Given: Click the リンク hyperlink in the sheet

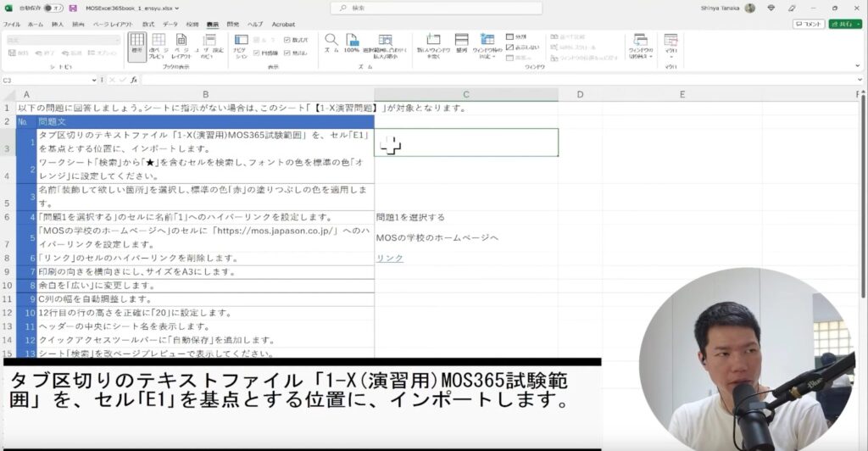Looking at the screenshot, I should coord(390,258).
